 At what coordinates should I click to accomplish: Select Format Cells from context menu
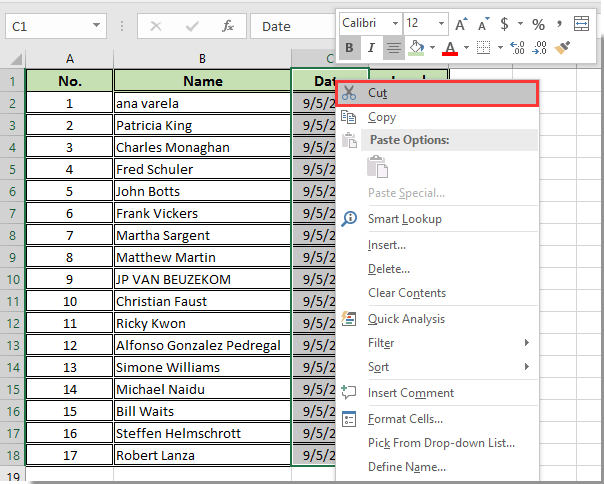point(405,419)
